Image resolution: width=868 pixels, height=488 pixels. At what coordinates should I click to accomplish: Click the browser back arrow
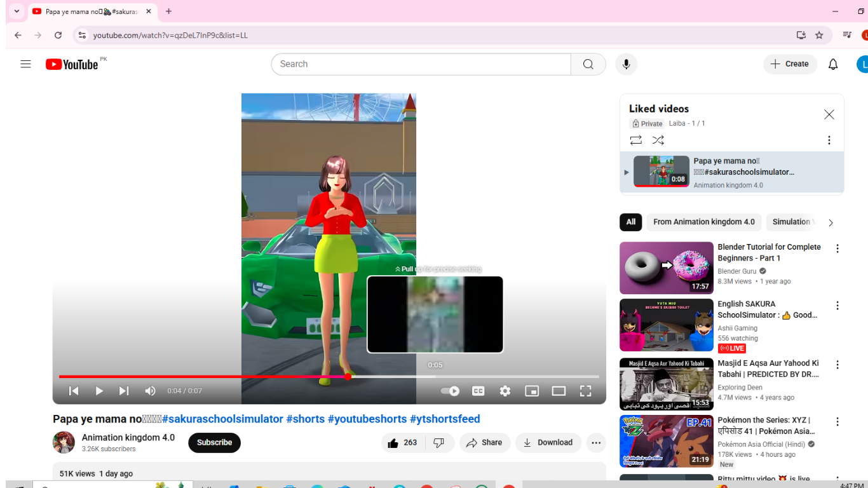point(18,36)
